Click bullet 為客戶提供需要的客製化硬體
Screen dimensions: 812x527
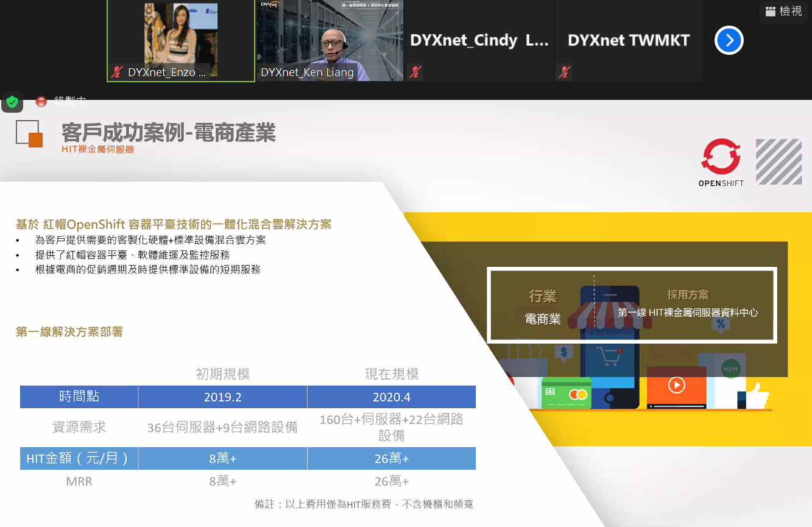(x=150, y=240)
